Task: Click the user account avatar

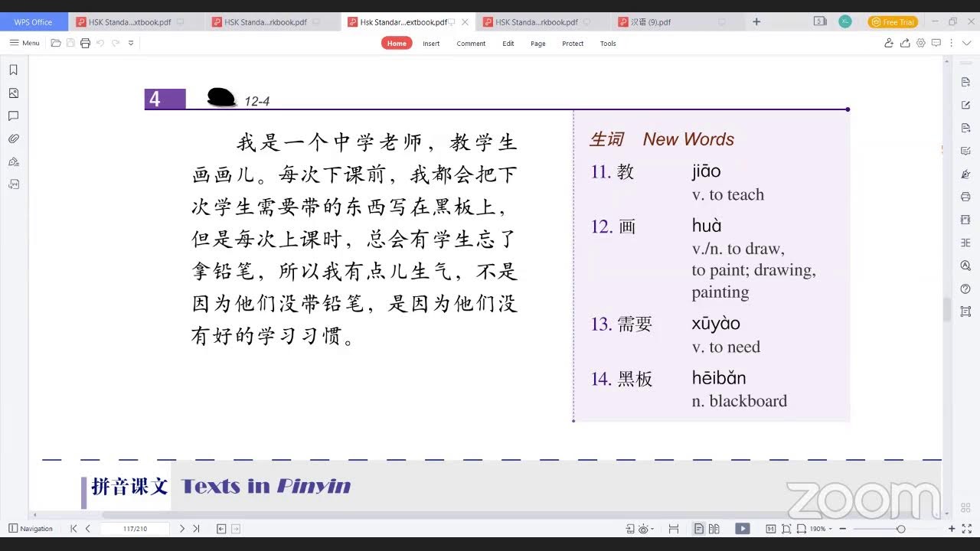Action: tap(845, 21)
